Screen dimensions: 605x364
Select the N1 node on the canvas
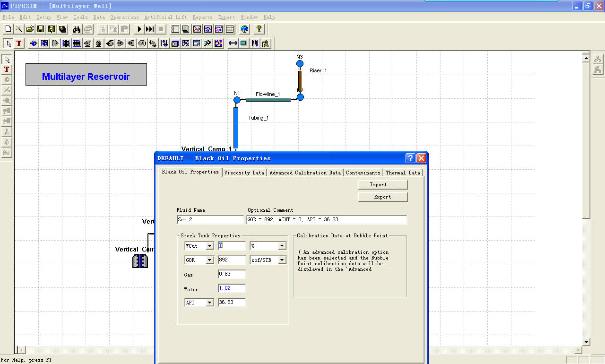coord(237,100)
